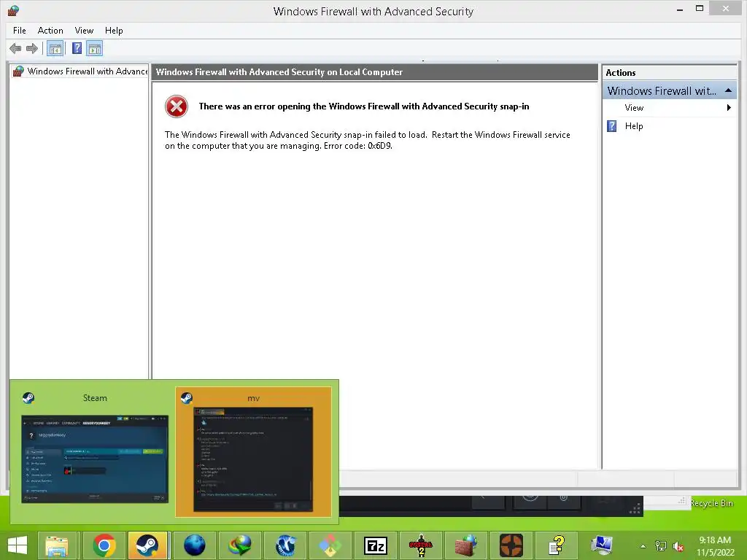Collapse the Windows Firewall Actions section
Image resolution: width=747 pixels, height=560 pixels.
729,90
